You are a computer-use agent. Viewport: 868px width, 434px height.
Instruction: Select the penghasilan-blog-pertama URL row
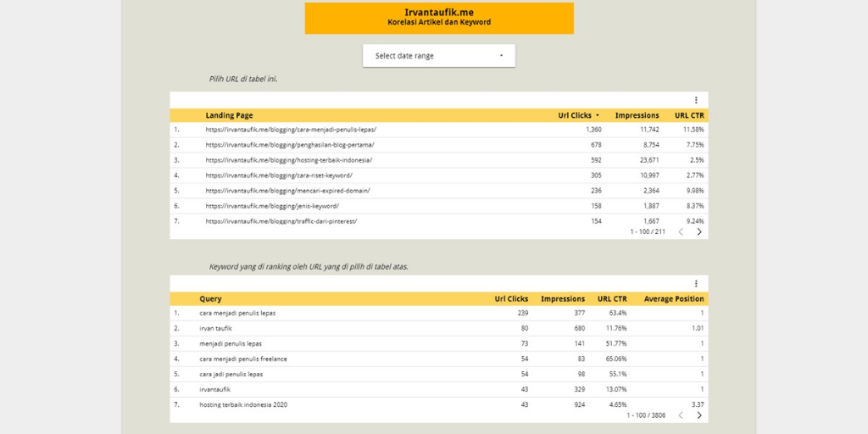click(x=438, y=145)
